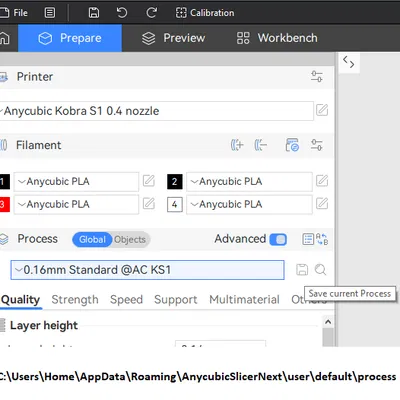
Task: Edit filament 3 preset
Action: pos(149,204)
